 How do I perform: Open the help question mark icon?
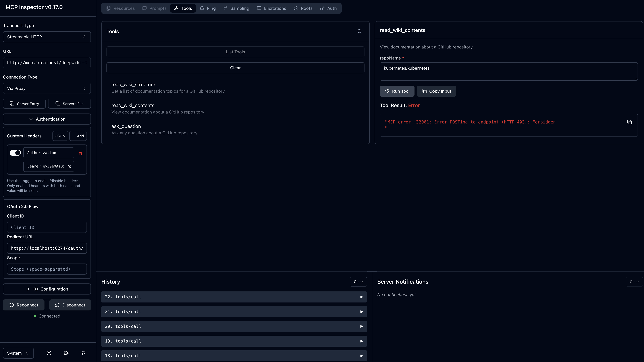[49, 353]
